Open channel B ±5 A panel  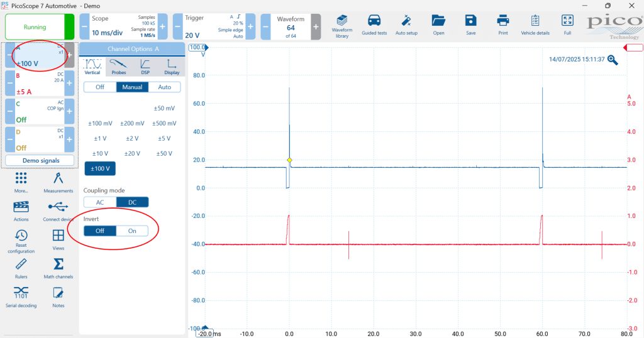[40, 83]
